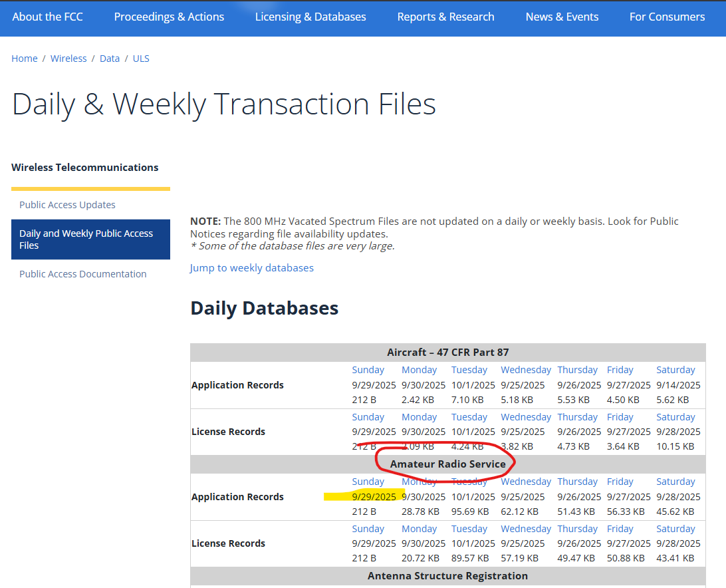Image resolution: width=726 pixels, height=588 pixels.
Task: Download Amateur License Records Thursday file
Action: coord(577,529)
